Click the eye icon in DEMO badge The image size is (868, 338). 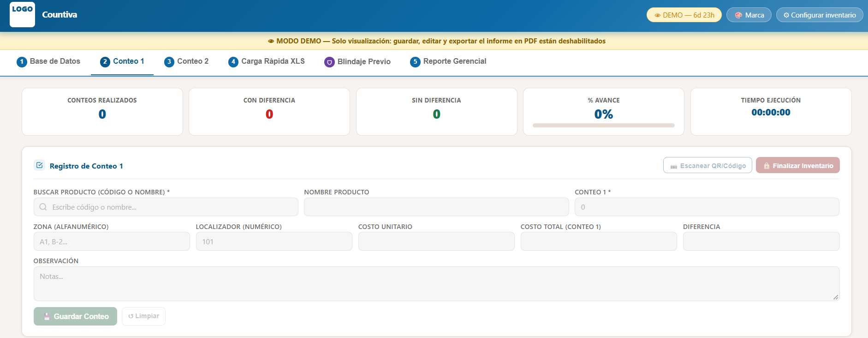(658, 15)
